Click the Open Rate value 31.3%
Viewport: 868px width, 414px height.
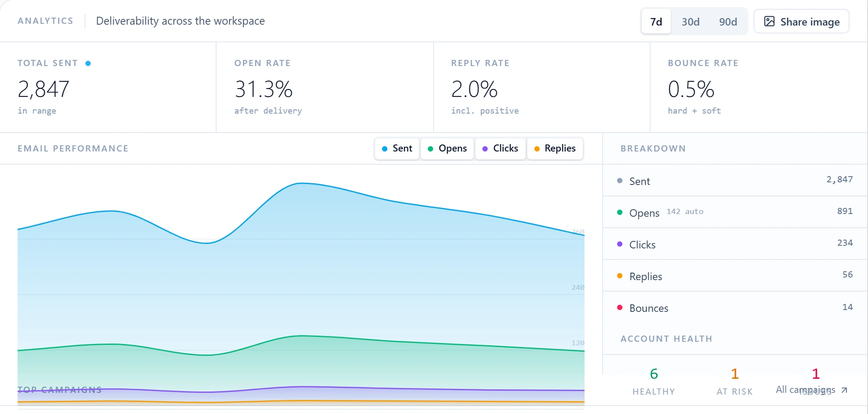pos(263,89)
